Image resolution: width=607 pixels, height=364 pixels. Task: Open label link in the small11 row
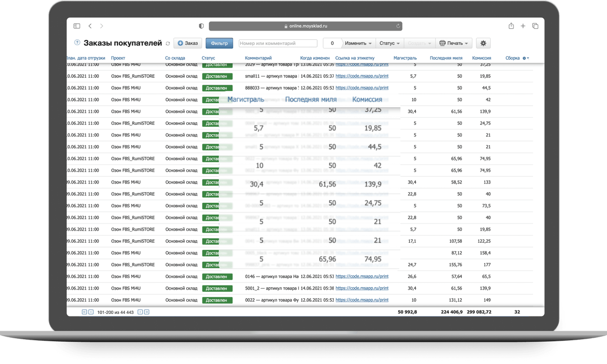tap(362, 76)
